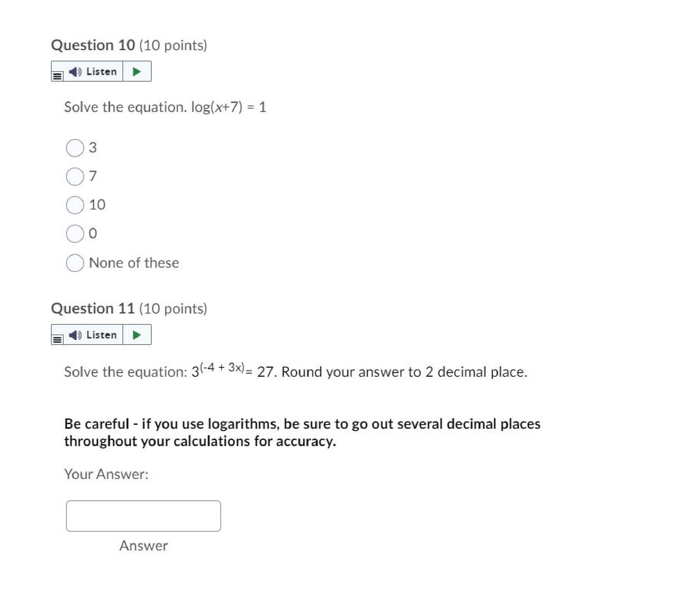This screenshot has width=700, height=609.
Task: Click the Listen label under Question 10
Action: pyautogui.click(x=101, y=72)
